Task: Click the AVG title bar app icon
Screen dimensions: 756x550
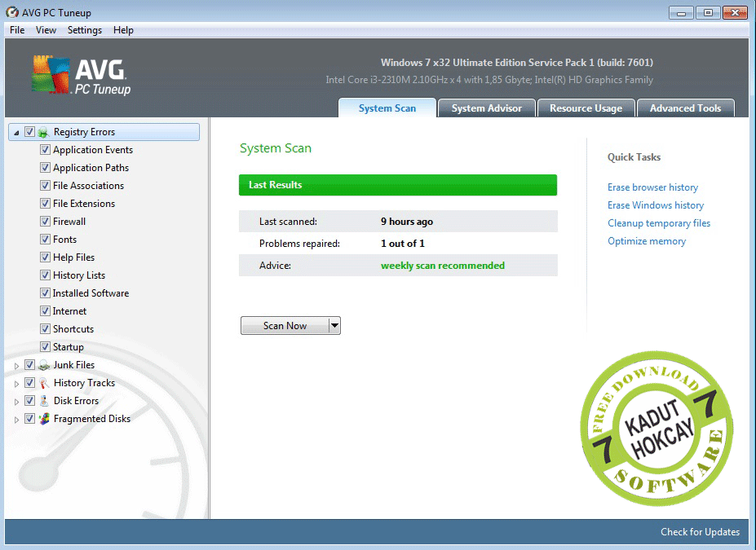Action: [x=12, y=12]
